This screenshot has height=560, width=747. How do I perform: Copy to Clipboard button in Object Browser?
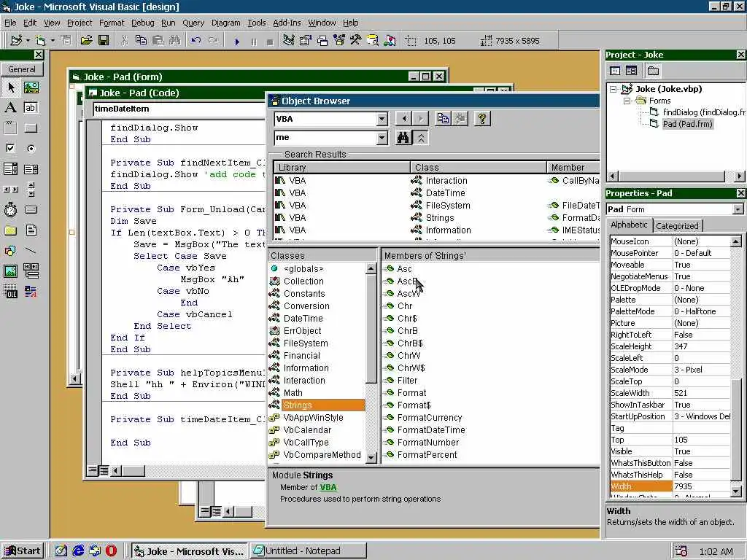pos(443,119)
